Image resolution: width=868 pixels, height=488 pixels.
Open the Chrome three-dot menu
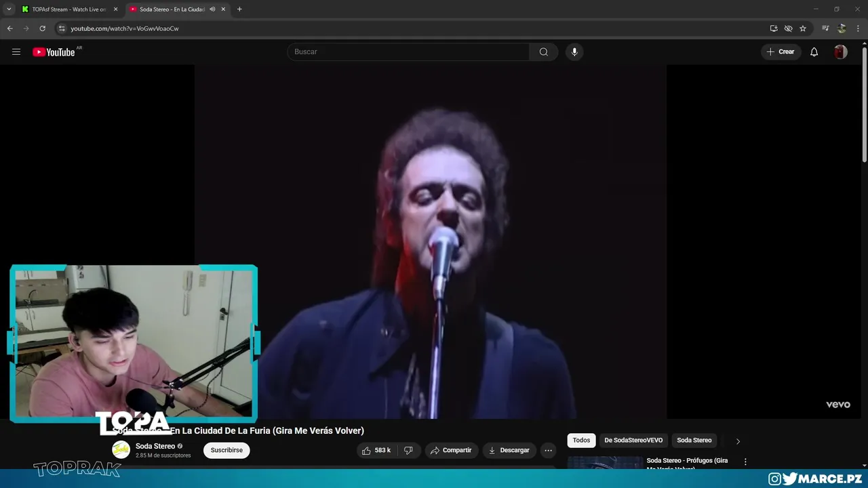click(859, 28)
